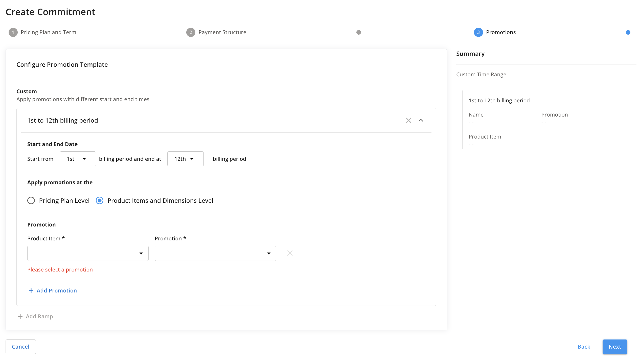Click the plus icon beside Add Promotion
The height and width of the screenshot is (364, 640).
(31, 291)
